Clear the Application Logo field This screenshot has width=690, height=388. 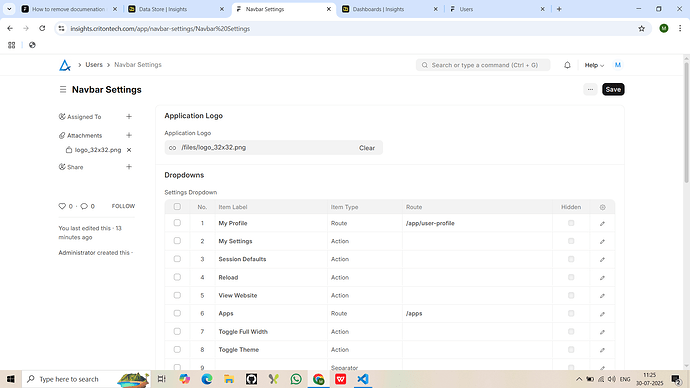pyautogui.click(x=367, y=148)
